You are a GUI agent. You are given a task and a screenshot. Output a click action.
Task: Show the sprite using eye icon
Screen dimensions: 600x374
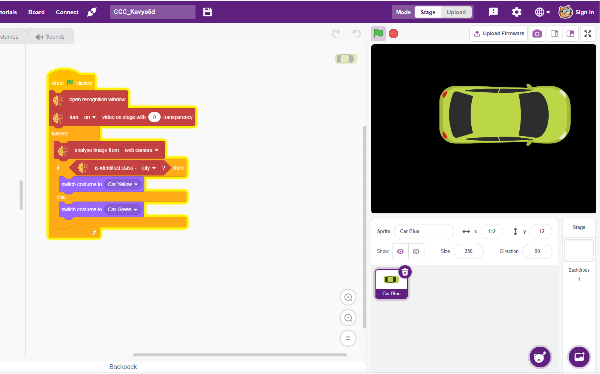point(400,251)
